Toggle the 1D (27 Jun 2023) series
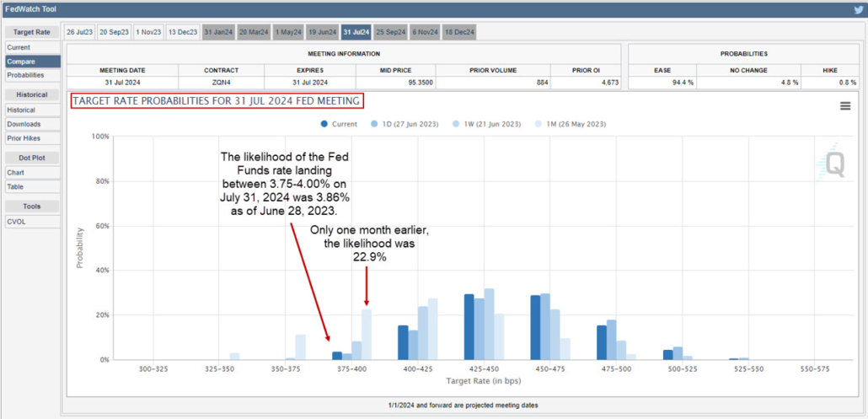Image resolution: width=868 pixels, height=419 pixels. 405,124
